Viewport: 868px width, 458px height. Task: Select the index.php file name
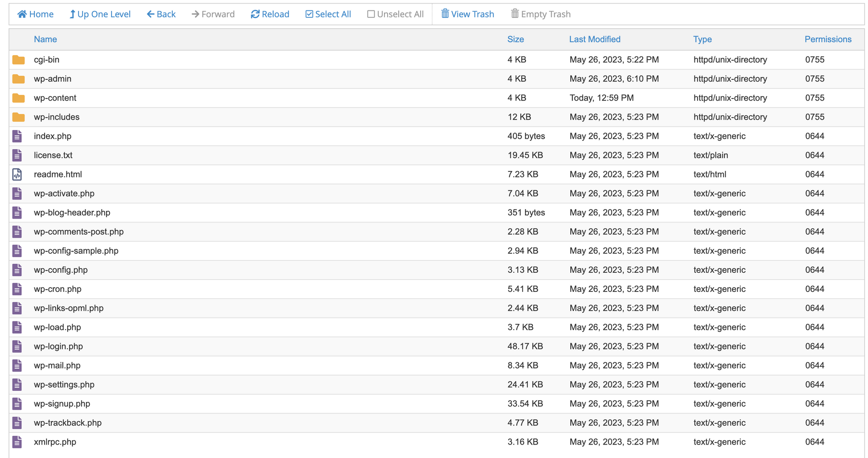pyautogui.click(x=53, y=136)
